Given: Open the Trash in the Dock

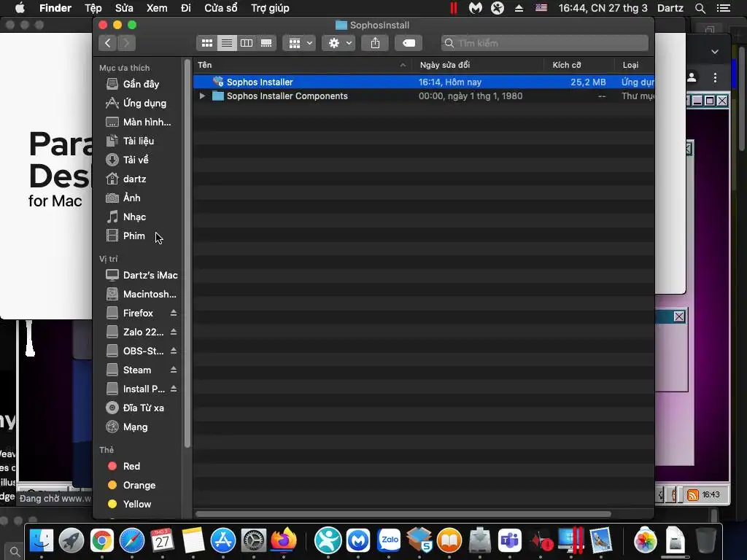Looking at the screenshot, I should point(705,541).
